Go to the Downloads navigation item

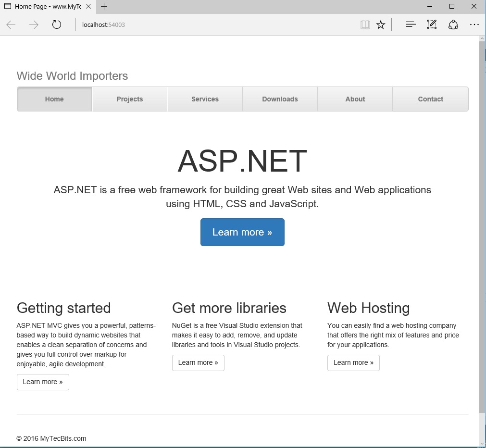click(x=280, y=99)
